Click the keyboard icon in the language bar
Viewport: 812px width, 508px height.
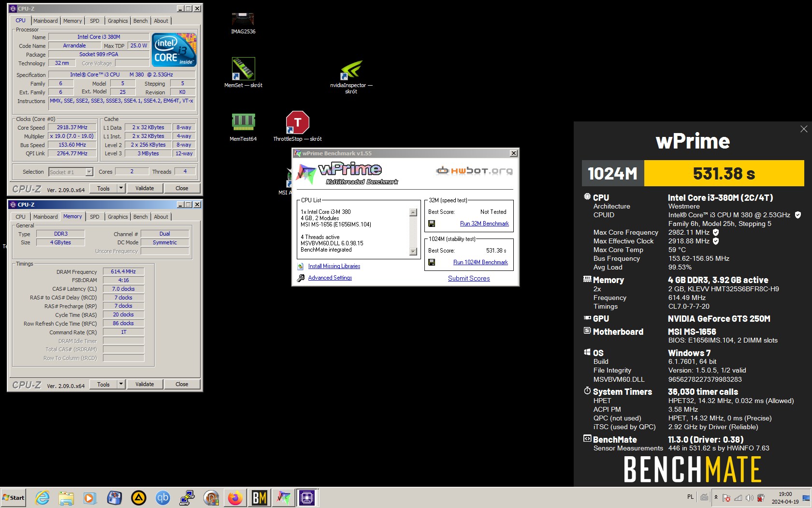tap(704, 497)
